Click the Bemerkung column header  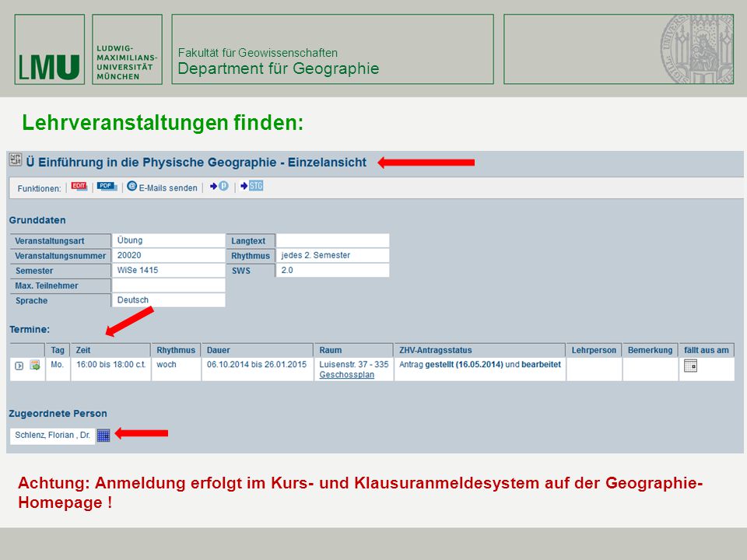[x=651, y=350]
